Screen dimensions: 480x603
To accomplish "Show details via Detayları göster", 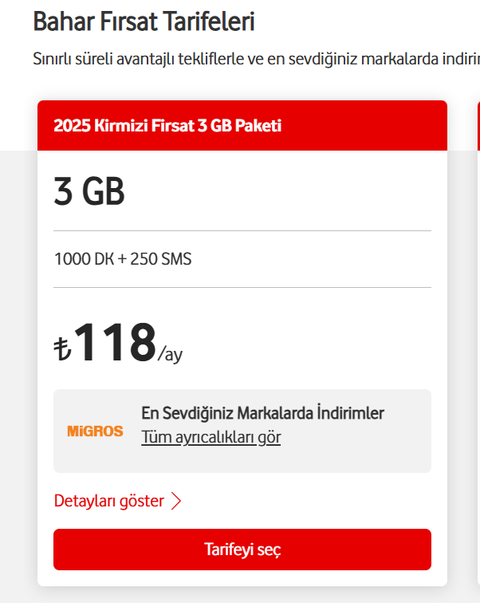I will tap(109, 501).
